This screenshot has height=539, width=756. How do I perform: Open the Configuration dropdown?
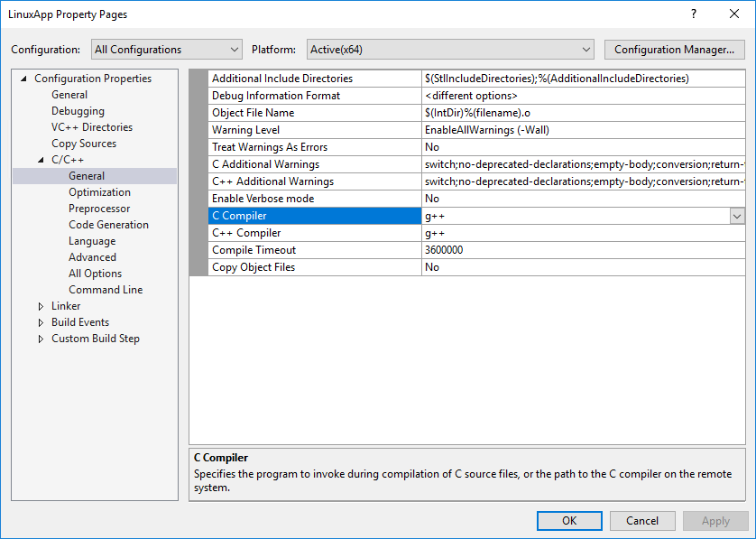pyautogui.click(x=167, y=50)
